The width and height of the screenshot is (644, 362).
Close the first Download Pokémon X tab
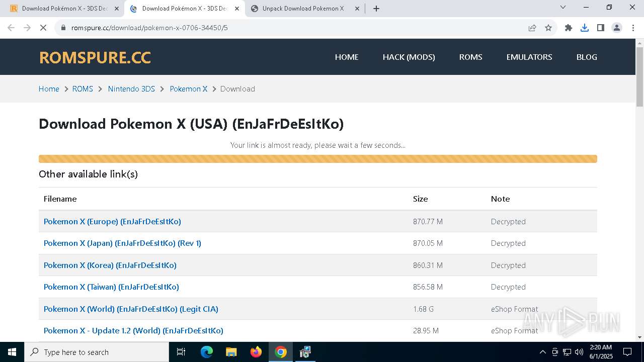coord(117,9)
